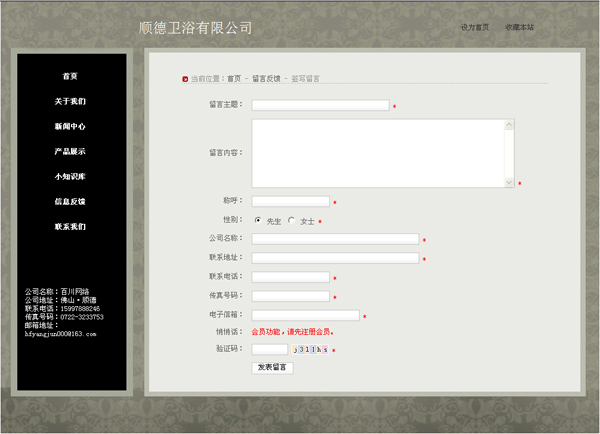Select the 先生 gender radio button
The image size is (600, 434).
258,220
